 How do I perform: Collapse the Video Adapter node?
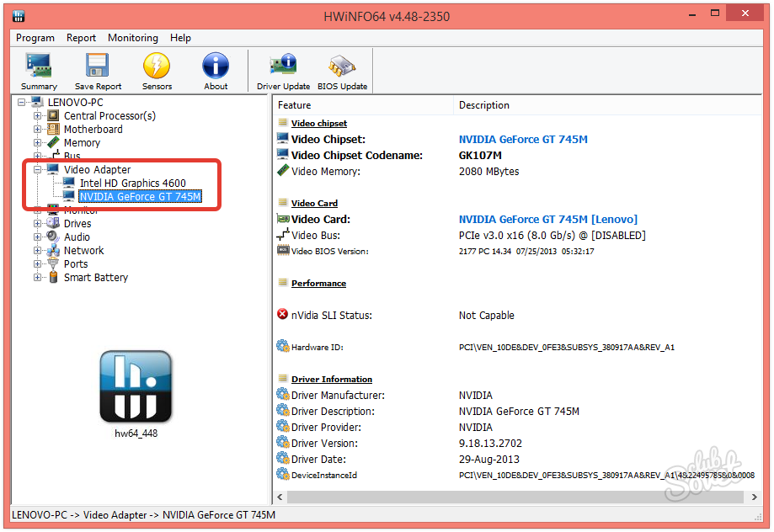pos(37,170)
